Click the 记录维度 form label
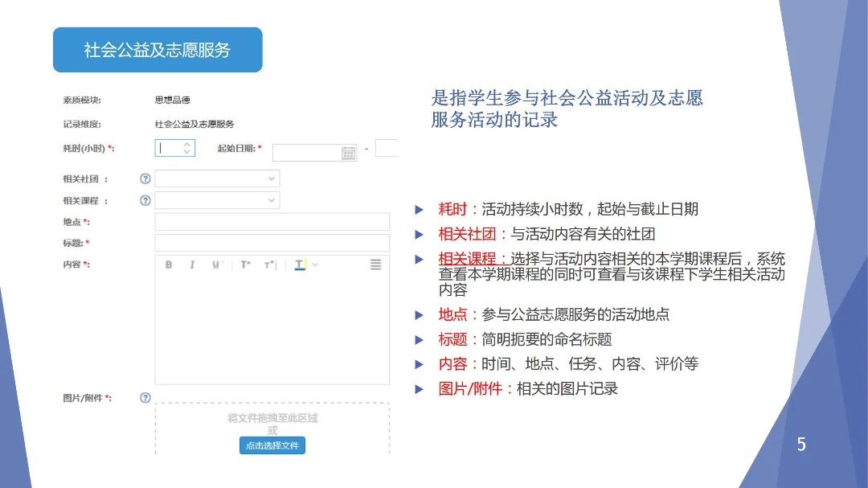The image size is (868, 488). tap(82, 124)
